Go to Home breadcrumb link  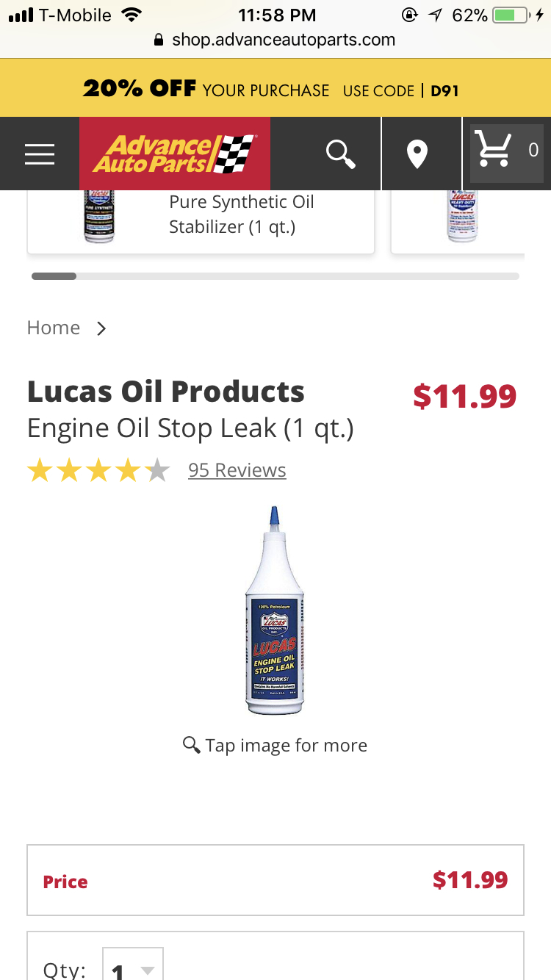[54, 328]
